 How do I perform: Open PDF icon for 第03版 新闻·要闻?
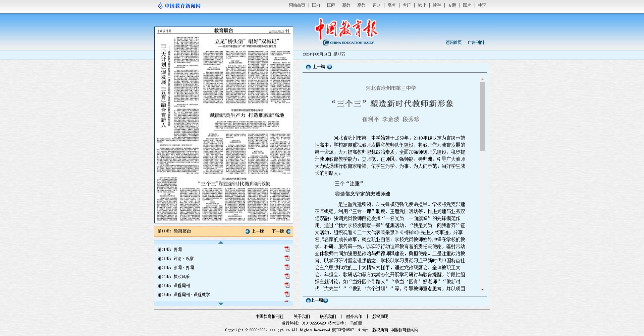click(x=287, y=267)
